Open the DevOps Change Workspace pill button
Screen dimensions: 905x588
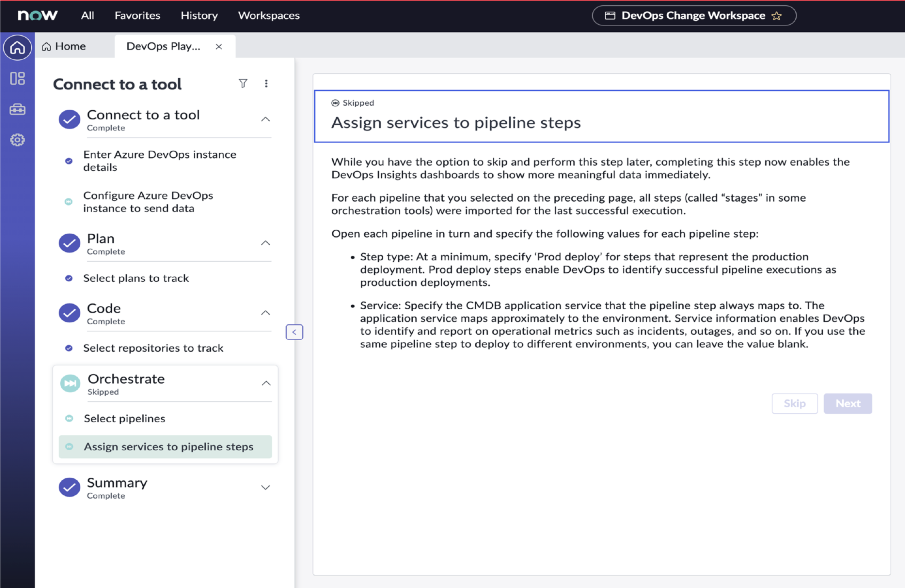click(x=694, y=16)
